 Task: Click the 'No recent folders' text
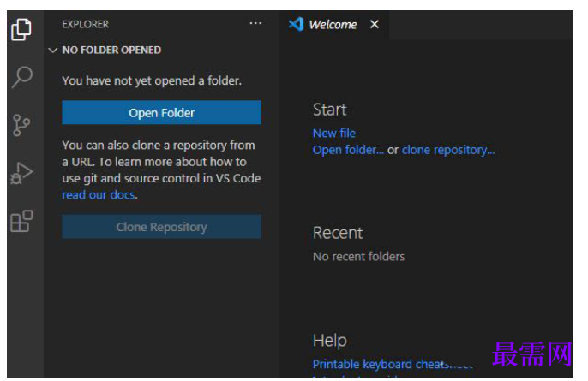point(359,256)
